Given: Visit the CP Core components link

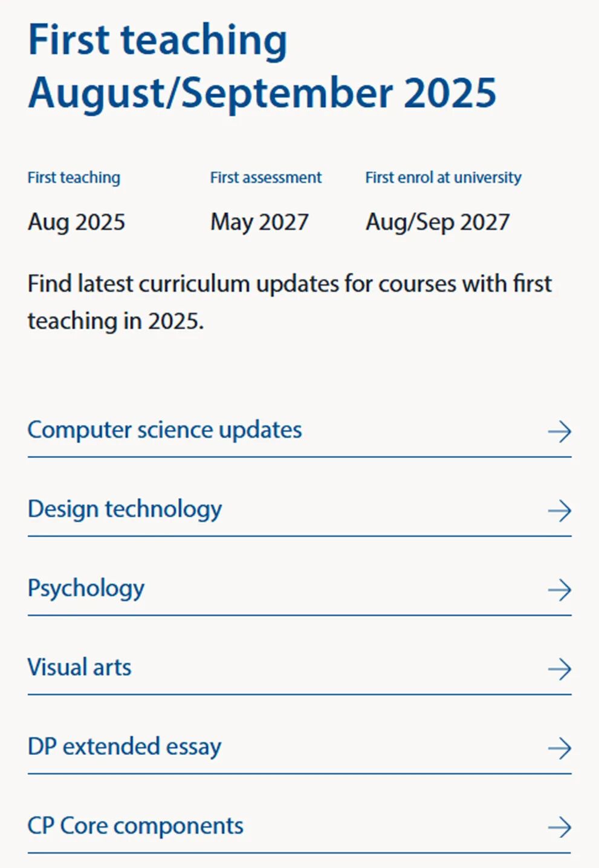Looking at the screenshot, I should pyautogui.click(x=135, y=826).
